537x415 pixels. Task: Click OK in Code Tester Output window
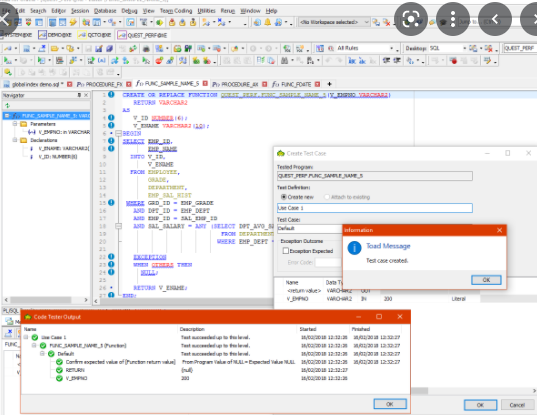[x=390, y=404]
